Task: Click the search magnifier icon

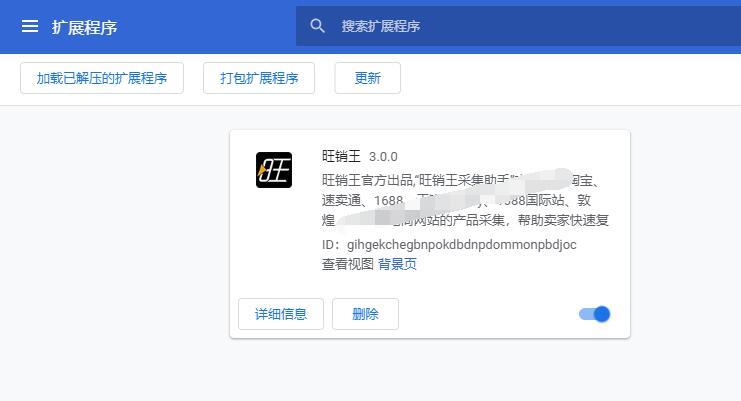Action: [317, 26]
